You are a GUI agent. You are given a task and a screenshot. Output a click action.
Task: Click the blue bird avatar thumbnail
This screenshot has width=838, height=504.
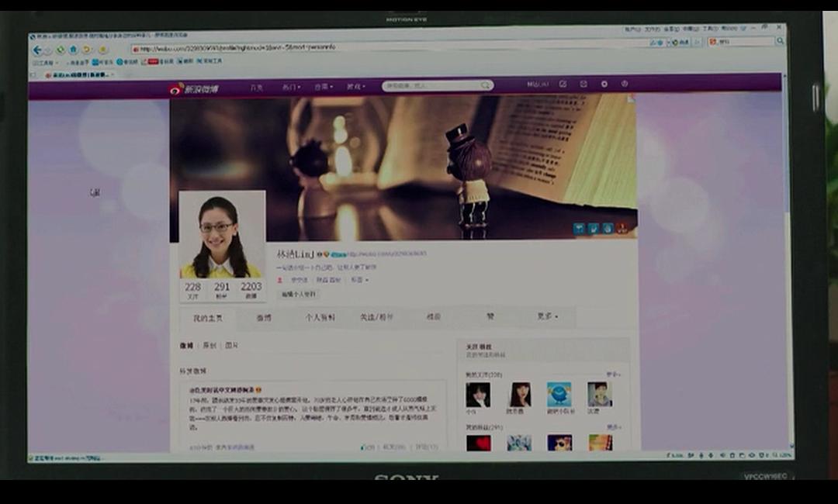pos(559,394)
